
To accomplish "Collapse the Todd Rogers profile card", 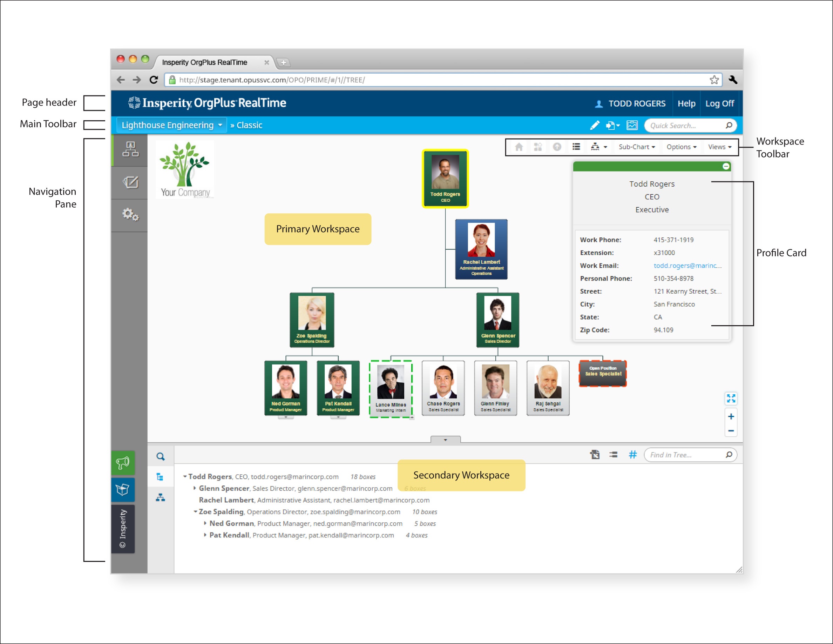I will tap(726, 167).
